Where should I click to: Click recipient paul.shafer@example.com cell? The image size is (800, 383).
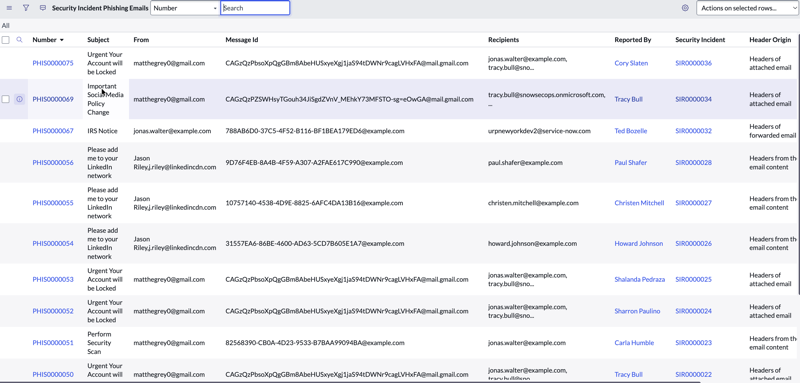tap(525, 163)
